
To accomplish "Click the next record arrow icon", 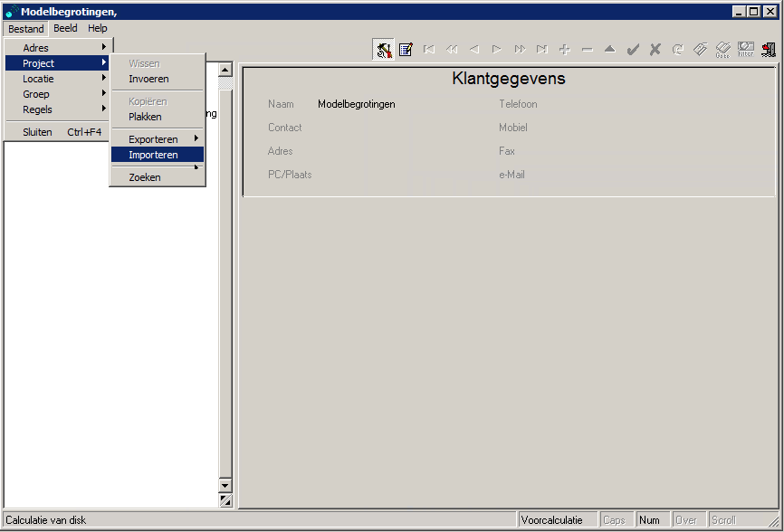I will [496, 50].
